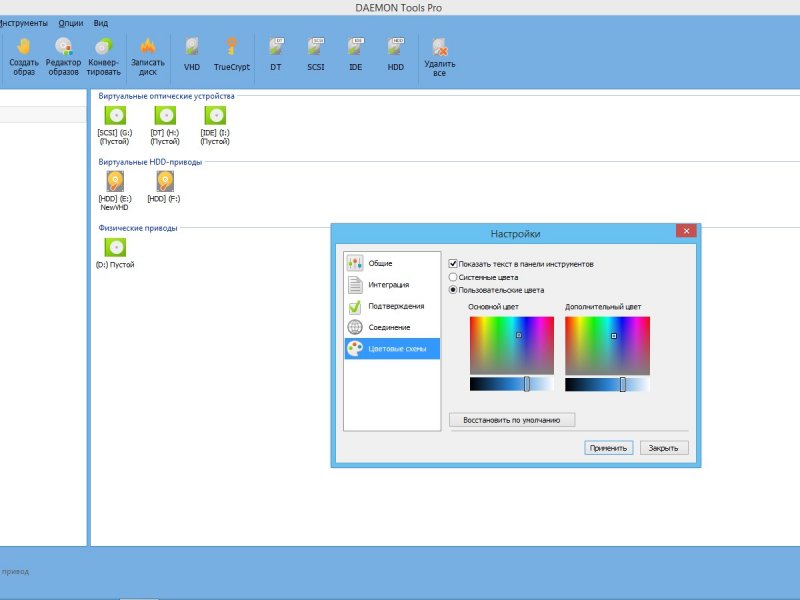
Task: Click the Применить button
Action: click(608, 448)
